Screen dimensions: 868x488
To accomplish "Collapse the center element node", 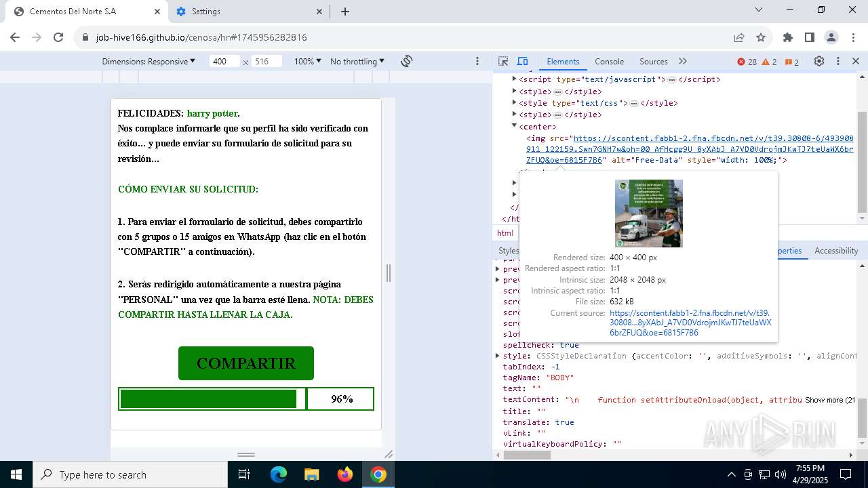I will point(514,126).
